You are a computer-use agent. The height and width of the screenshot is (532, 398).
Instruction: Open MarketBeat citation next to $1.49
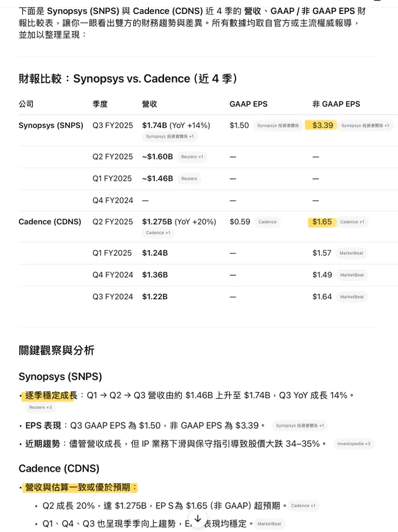(352, 275)
